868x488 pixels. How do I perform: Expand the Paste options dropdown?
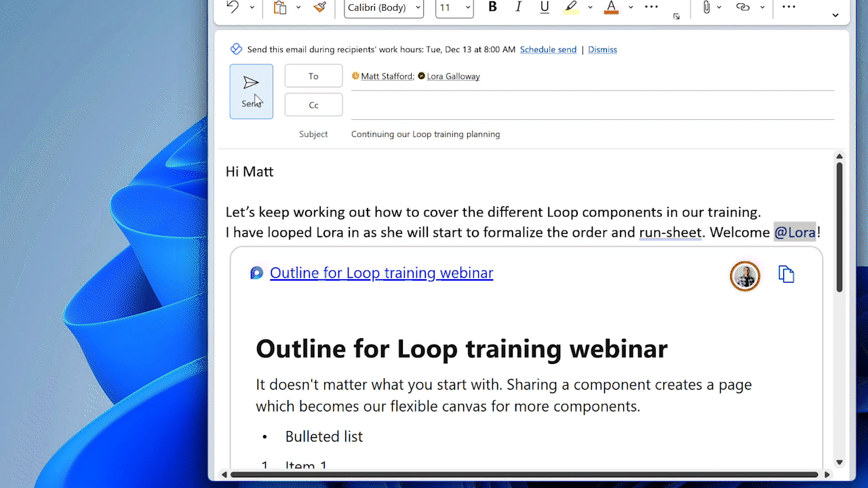click(298, 7)
